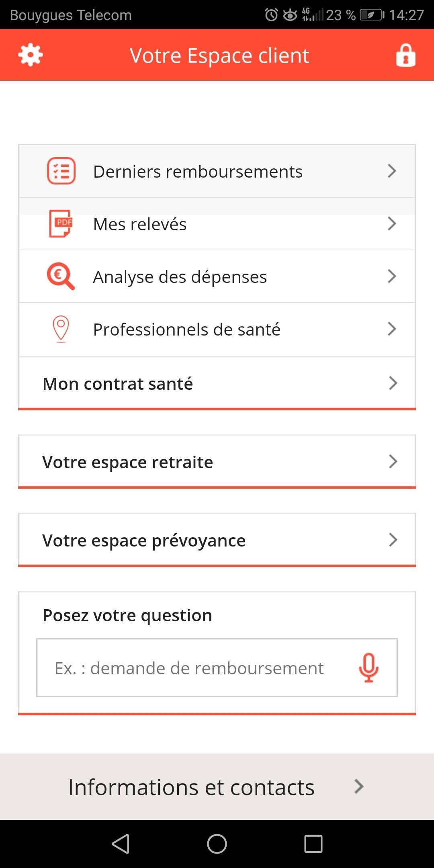The width and height of the screenshot is (434, 868).
Task: Open the Derniers remboursements menu entry
Action: pos(217,171)
